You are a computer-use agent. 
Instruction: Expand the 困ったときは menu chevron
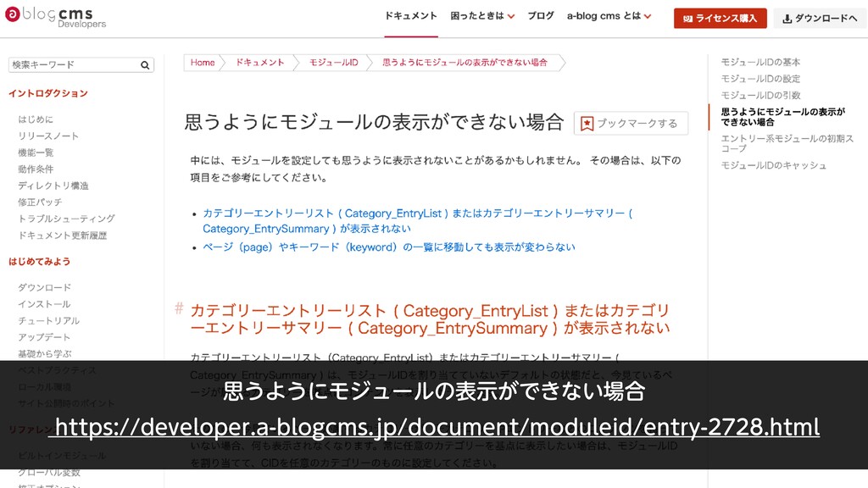coord(511,17)
